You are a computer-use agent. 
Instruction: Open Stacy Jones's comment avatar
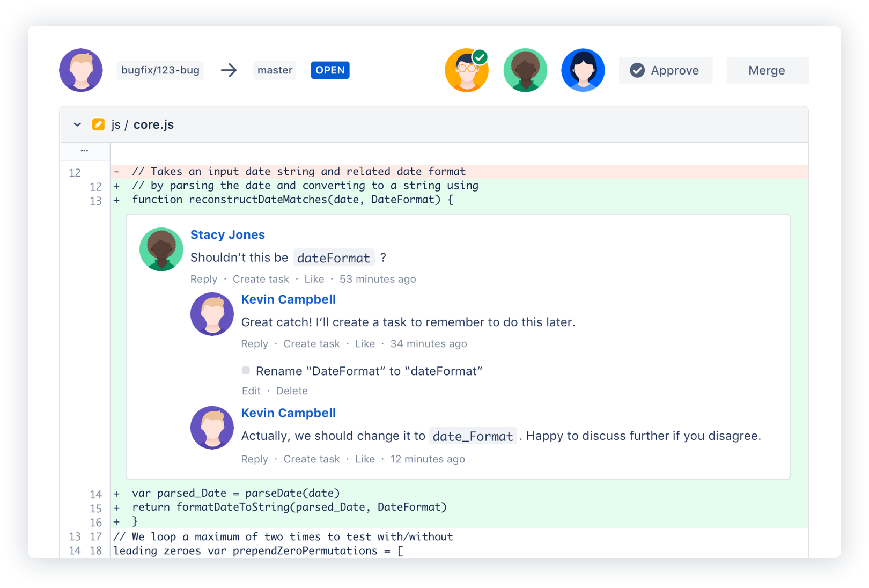pos(161,249)
